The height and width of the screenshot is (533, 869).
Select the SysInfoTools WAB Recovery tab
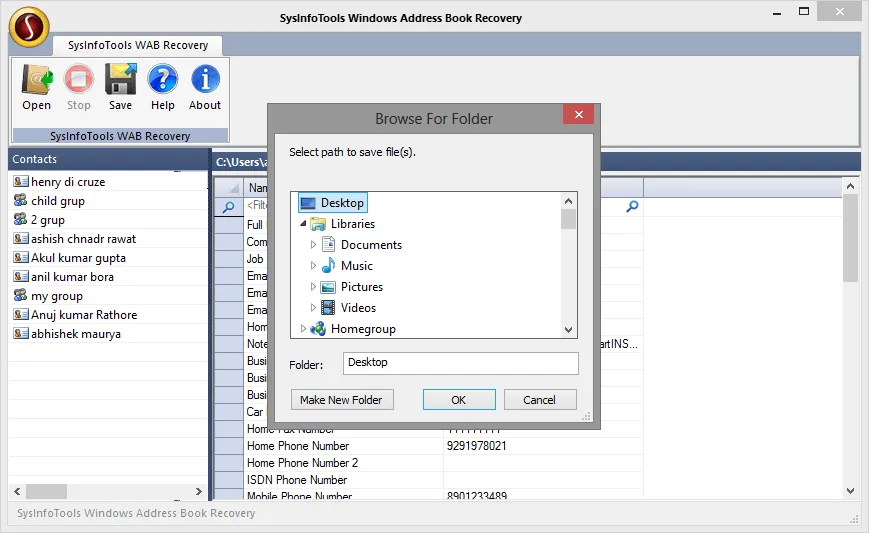click(138, 45)
